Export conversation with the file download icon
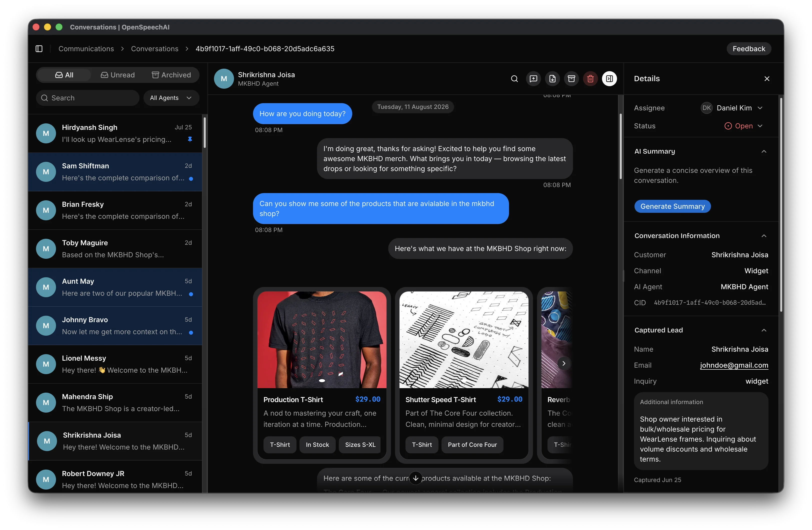This screenshot has height=530, width=812. pos(552,79)
